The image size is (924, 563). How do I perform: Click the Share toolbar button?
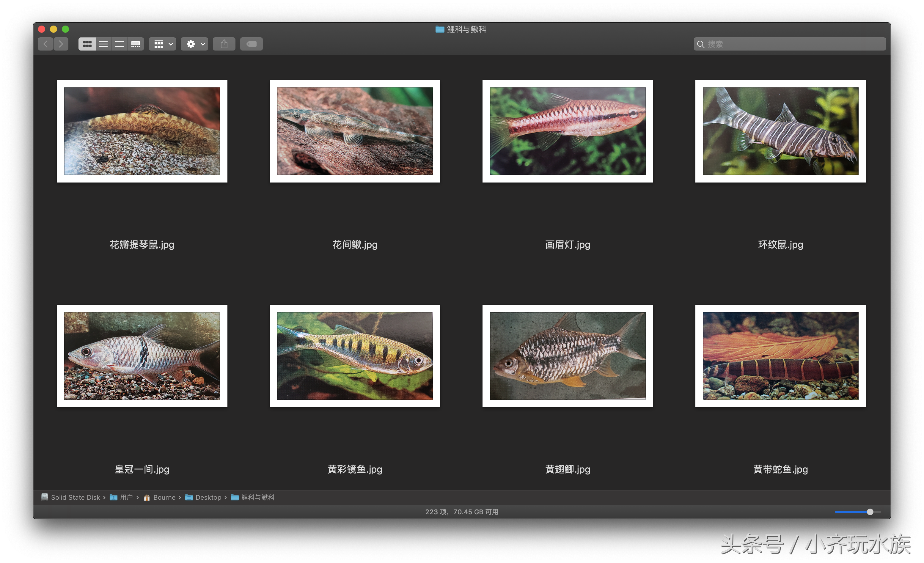click(224, 44)
